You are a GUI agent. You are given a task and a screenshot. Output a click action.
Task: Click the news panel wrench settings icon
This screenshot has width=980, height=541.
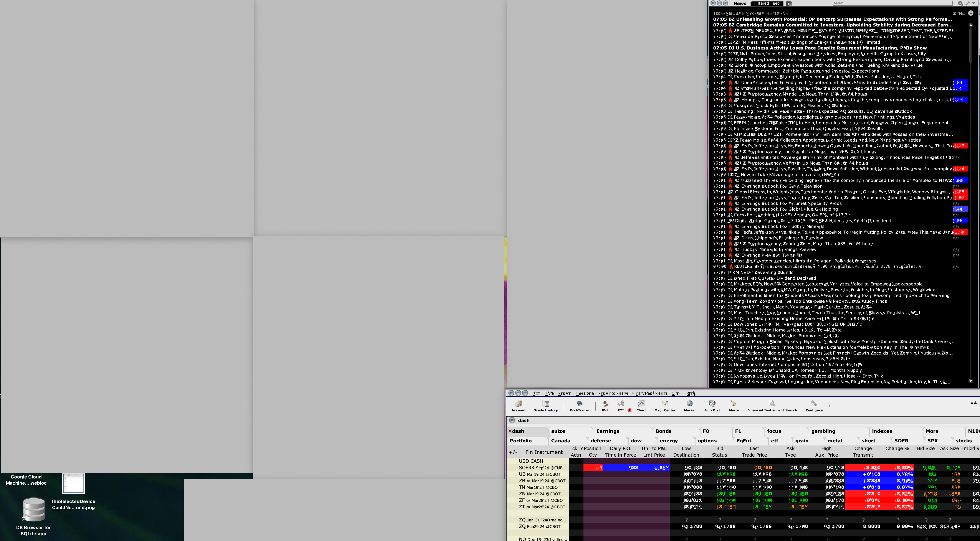coord(968,3)
